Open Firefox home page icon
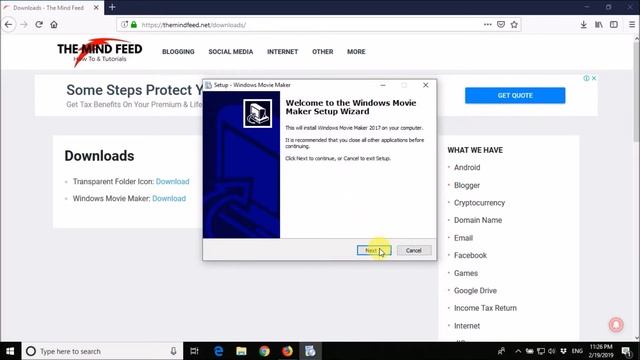 54,24
